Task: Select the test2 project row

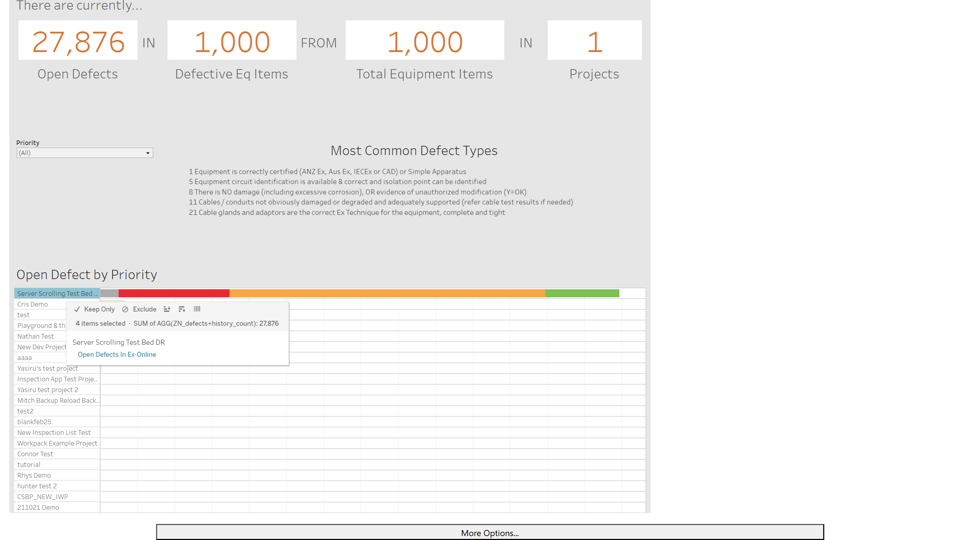Action: (x=57, y=411)
